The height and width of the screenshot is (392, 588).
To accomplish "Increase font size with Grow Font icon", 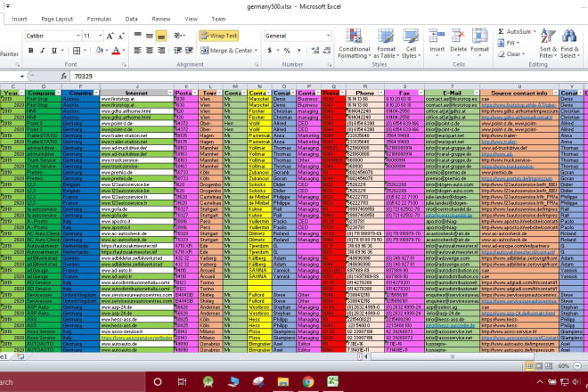I will (110, 36).
